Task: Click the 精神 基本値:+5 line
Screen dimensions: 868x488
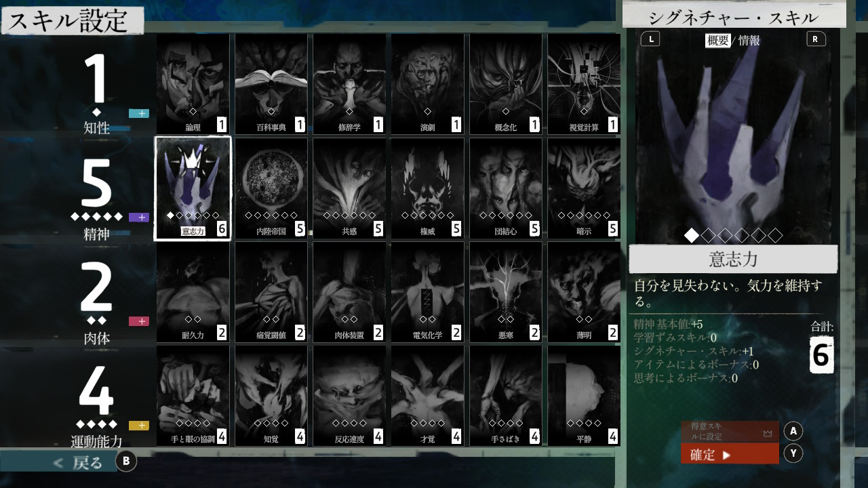Action: click(667, 323)
